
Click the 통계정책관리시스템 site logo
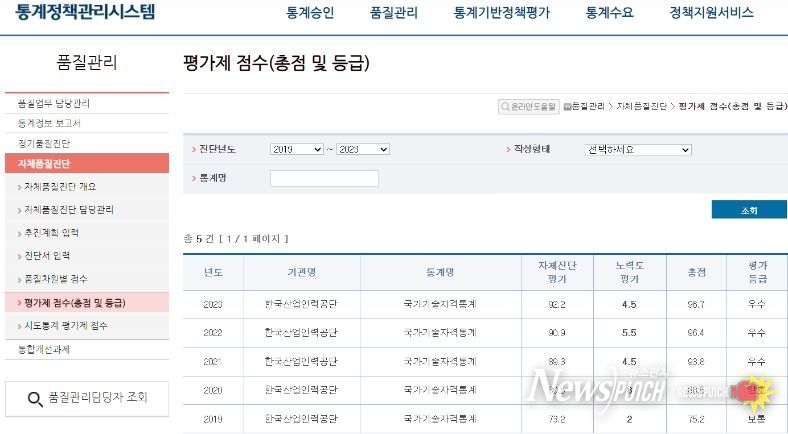point(85,12)
